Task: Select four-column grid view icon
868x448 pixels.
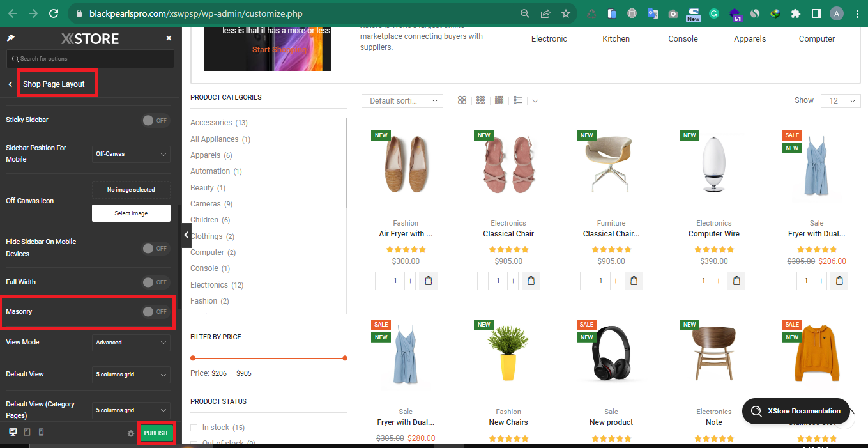Action: (499, 100)
